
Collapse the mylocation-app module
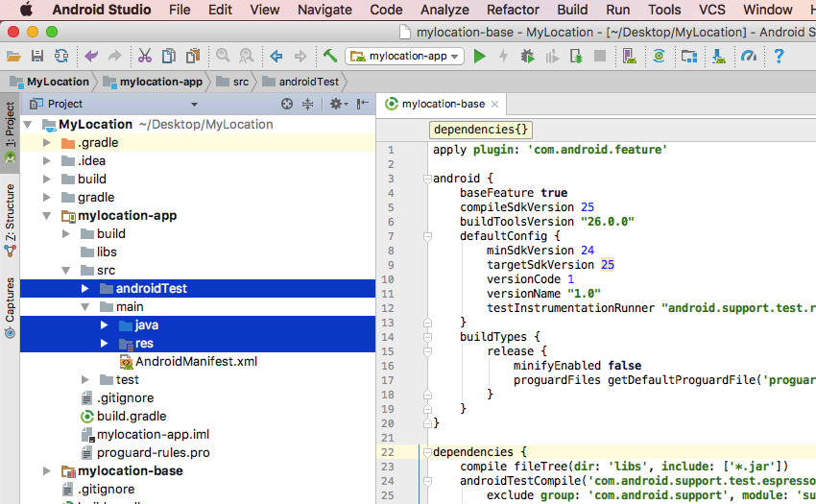[47, 216]
